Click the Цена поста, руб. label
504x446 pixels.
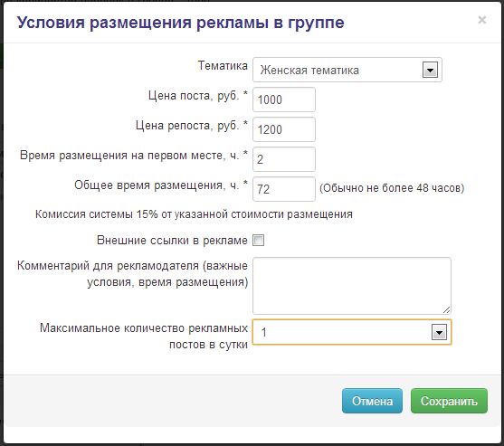(x=198, y=95)
